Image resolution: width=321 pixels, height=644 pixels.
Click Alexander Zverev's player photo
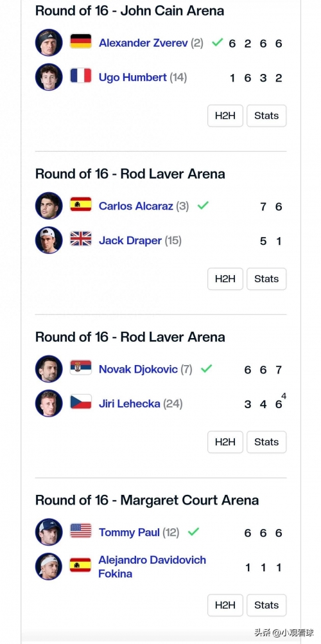click(49, 42)
